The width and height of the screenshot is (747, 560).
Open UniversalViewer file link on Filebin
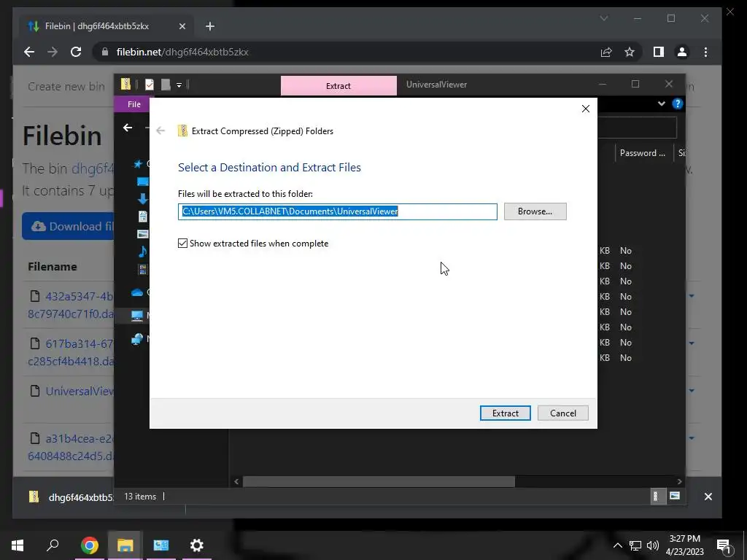79,391
